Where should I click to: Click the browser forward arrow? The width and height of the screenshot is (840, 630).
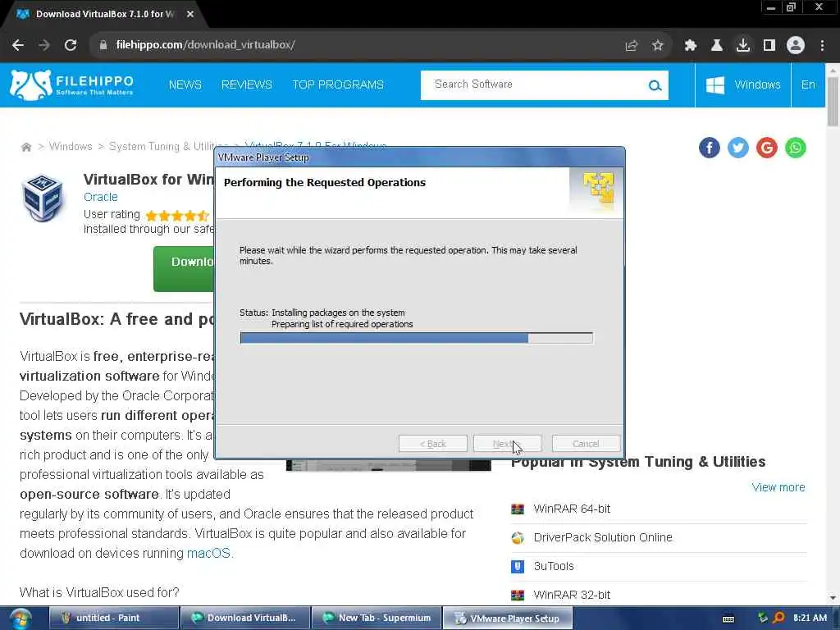coord(44,45)
